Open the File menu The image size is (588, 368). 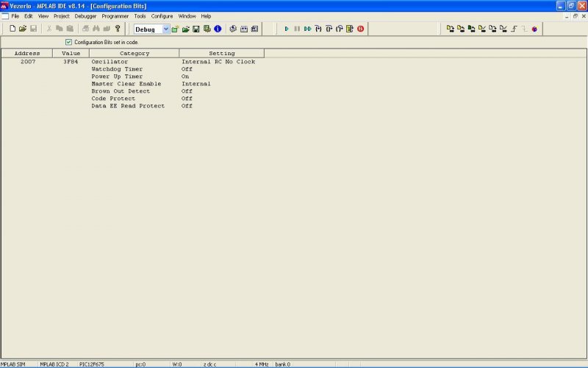point(15,16)
